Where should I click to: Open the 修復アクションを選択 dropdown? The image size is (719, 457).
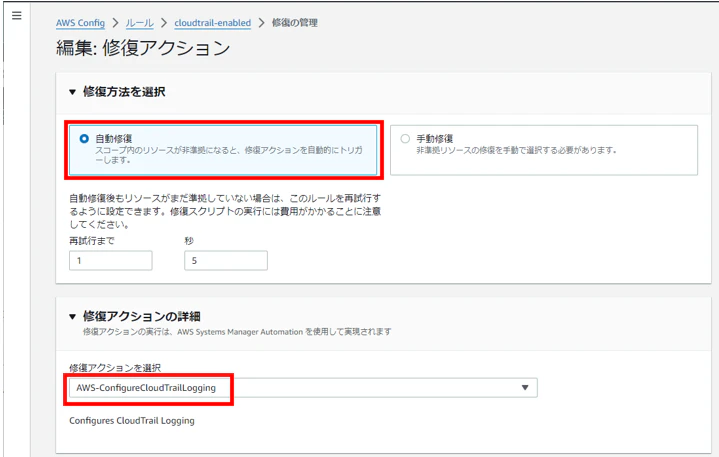pyautogui.click(x=303, y=388)
